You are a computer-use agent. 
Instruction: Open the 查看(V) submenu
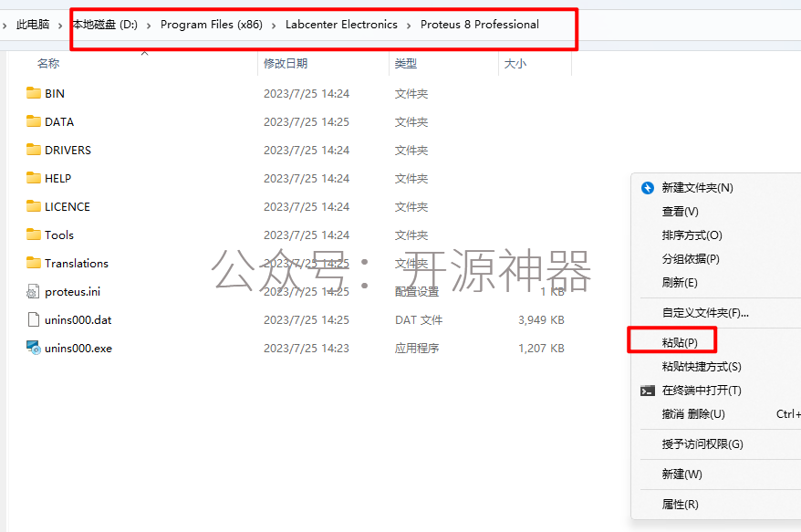click(x=680, y=212)
